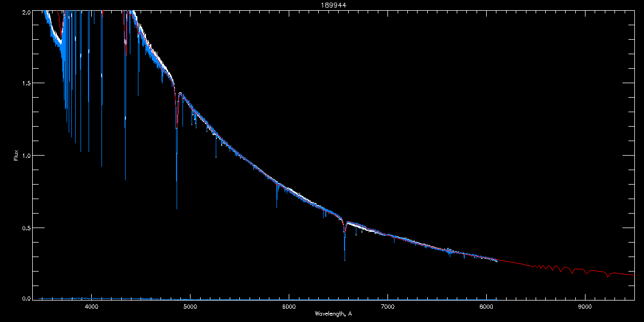Click the Flux axis label
Viewport: 644px width, 322px height.
point(16,155)
